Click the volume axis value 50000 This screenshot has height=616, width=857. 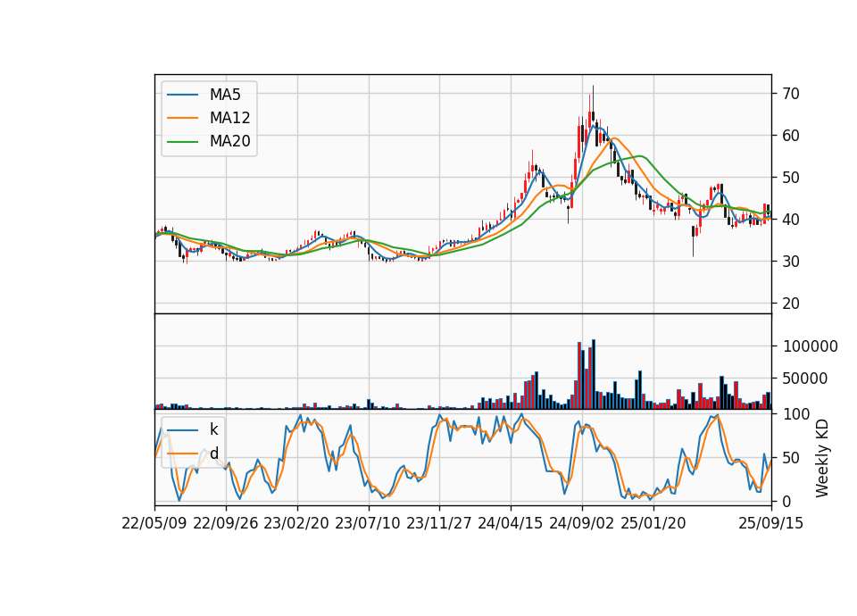pyautogui.click(x=805, y=379)
